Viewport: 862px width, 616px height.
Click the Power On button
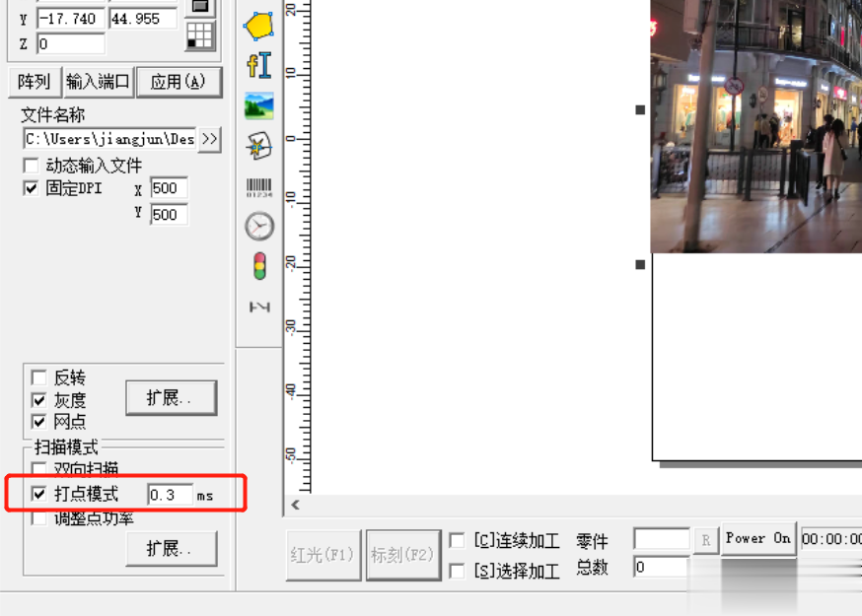tap(757, 539)
